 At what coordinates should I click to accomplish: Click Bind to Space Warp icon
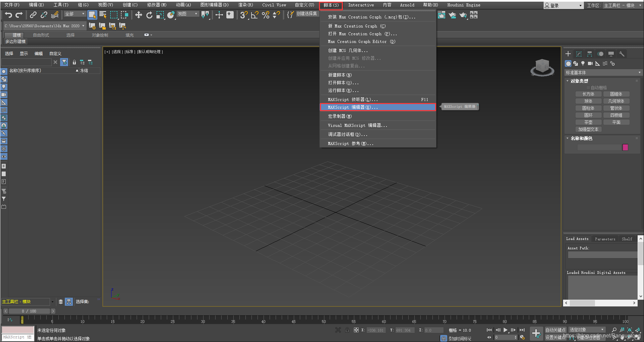click(x=55, y=15)
